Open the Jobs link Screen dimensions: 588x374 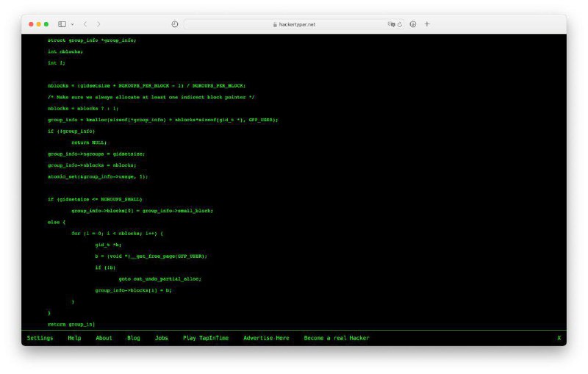coord(161,338)
